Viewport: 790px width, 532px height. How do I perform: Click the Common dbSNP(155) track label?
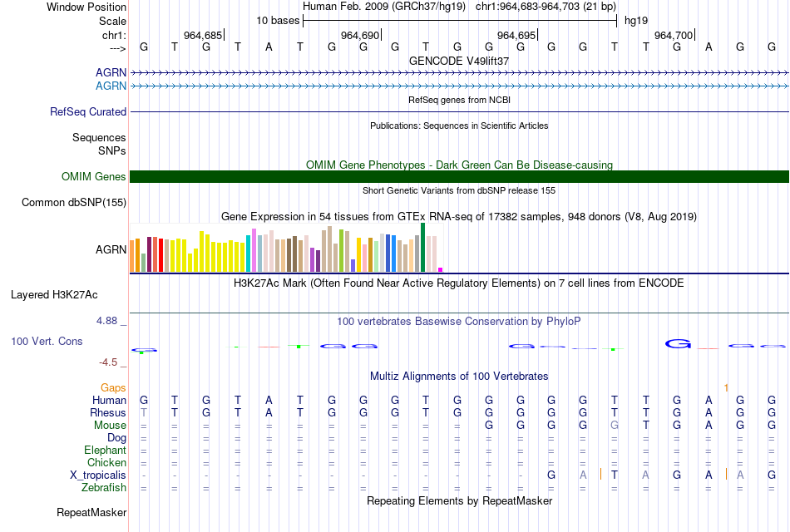coord(73,203)
